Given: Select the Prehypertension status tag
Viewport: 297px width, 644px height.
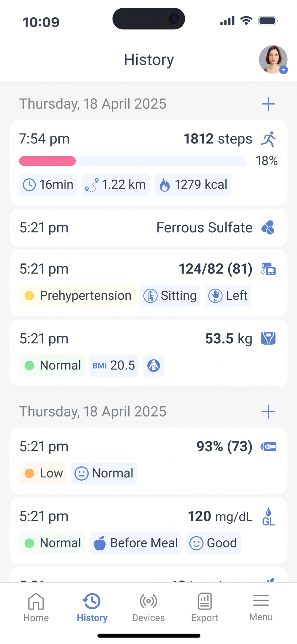Looking at the screenshot, I should coord(77,296).
